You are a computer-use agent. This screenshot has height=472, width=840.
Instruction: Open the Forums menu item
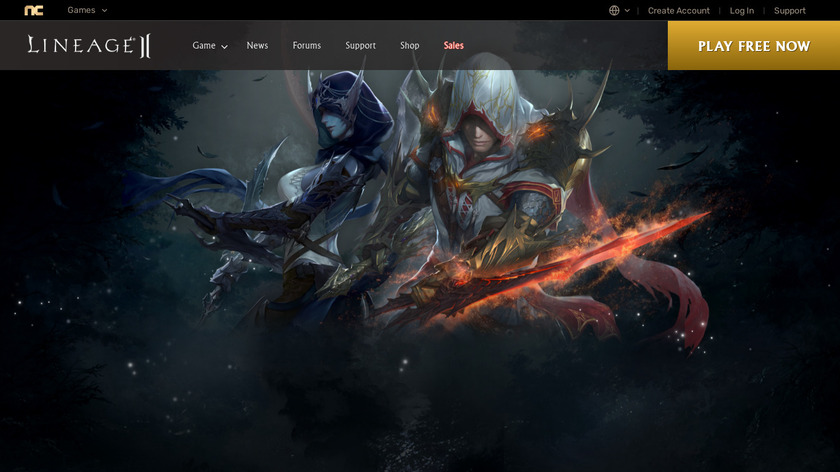click(306, 46)
